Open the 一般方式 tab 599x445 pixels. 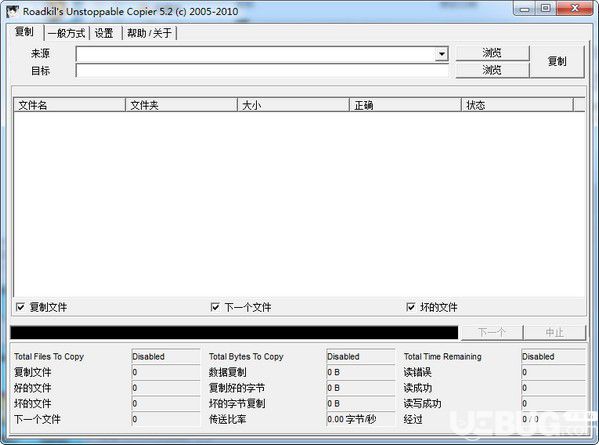tap(66, 33)
